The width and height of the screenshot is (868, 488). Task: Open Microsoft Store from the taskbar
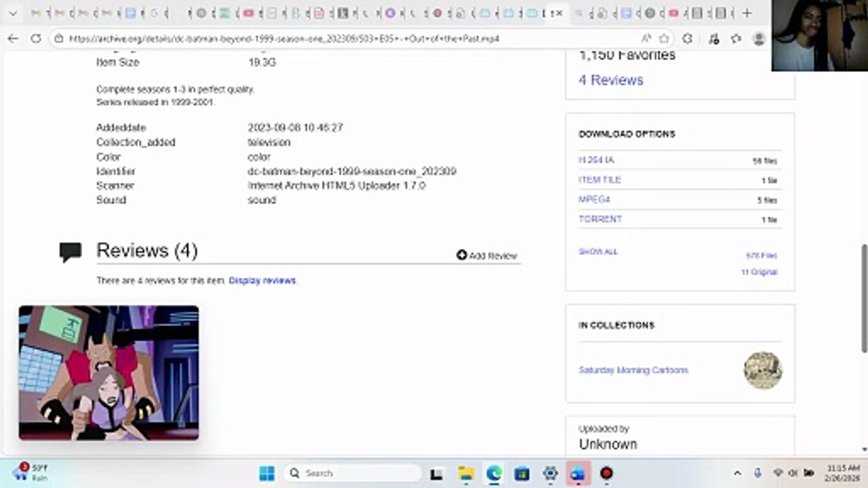(x=521, y=473)
